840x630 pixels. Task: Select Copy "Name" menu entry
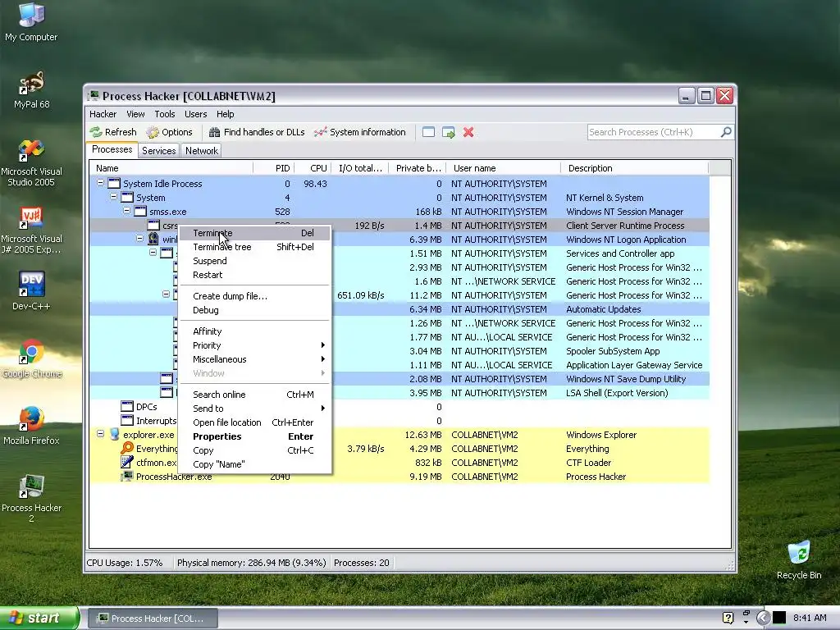click(255, 464)
